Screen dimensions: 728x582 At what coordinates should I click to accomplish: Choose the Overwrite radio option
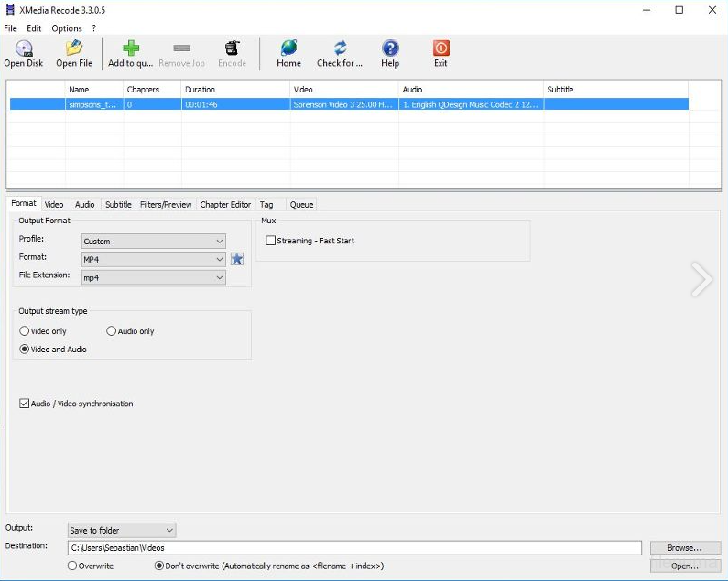(73, 566)
